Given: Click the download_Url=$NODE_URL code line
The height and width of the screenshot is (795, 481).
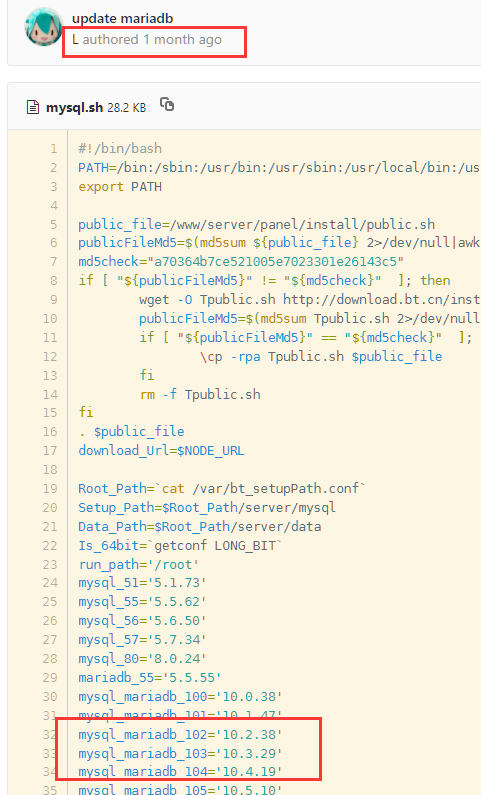Looking at the screenshot, I should point(161,450).
